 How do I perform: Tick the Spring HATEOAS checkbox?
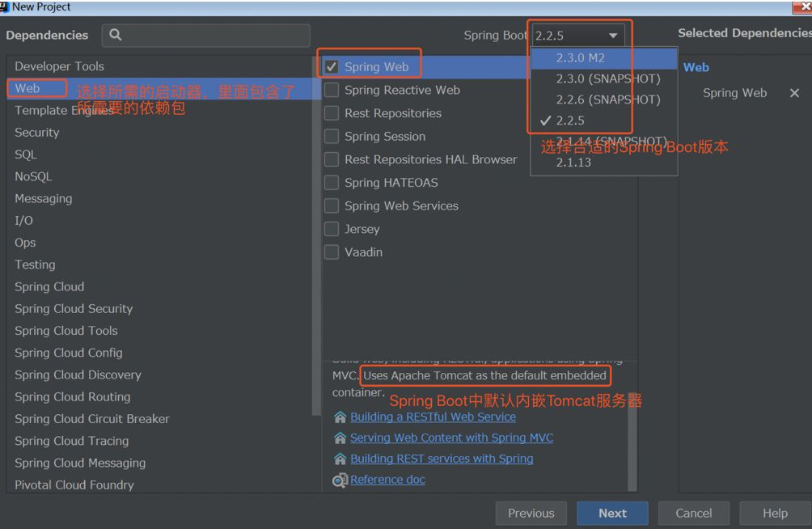coord(332,182)
